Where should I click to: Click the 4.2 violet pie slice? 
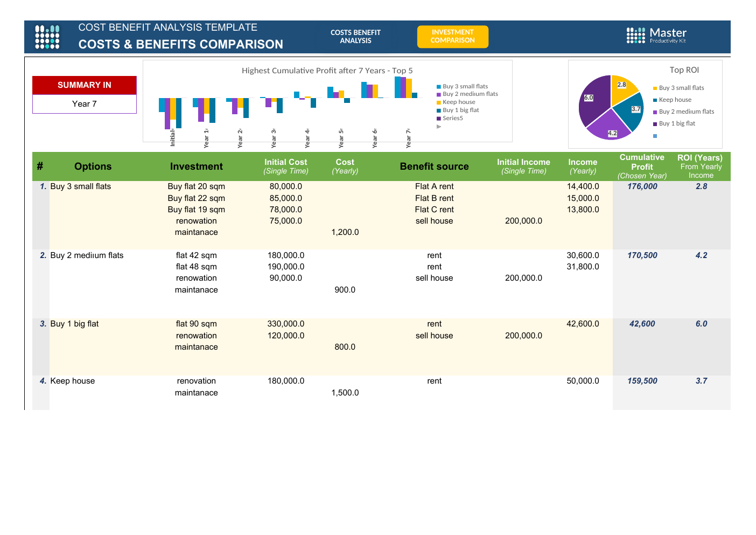tap(611, 127)
